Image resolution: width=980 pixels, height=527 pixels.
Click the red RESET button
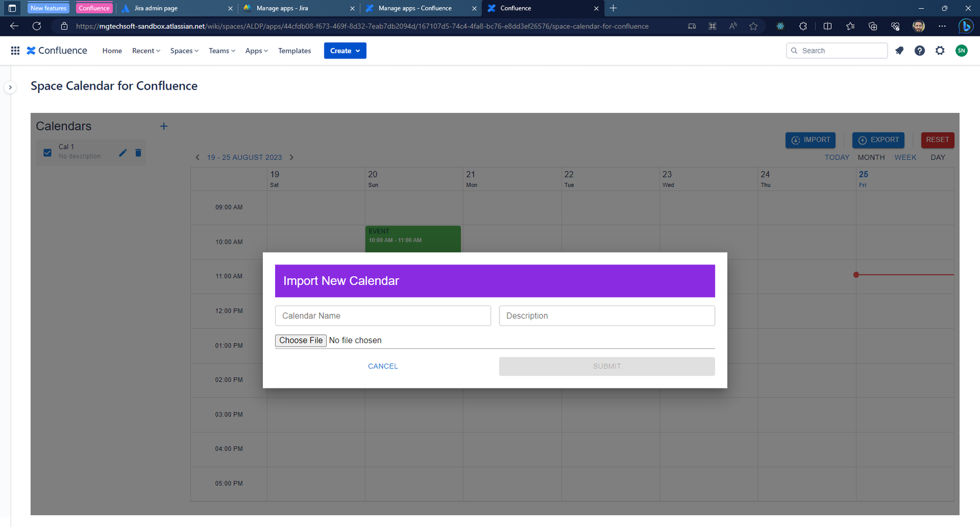pos(937,140)
